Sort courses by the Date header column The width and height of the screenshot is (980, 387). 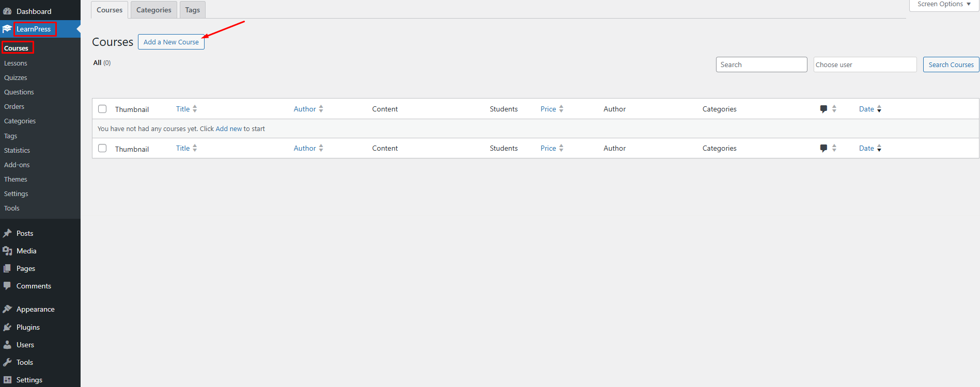point(866,109)
